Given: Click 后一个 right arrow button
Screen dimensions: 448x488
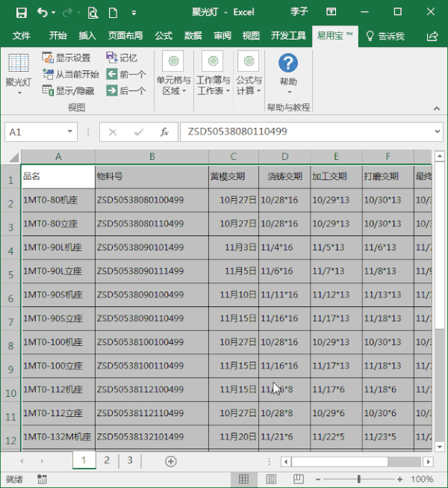Looking at the screenshot, I should pos(126,91).
